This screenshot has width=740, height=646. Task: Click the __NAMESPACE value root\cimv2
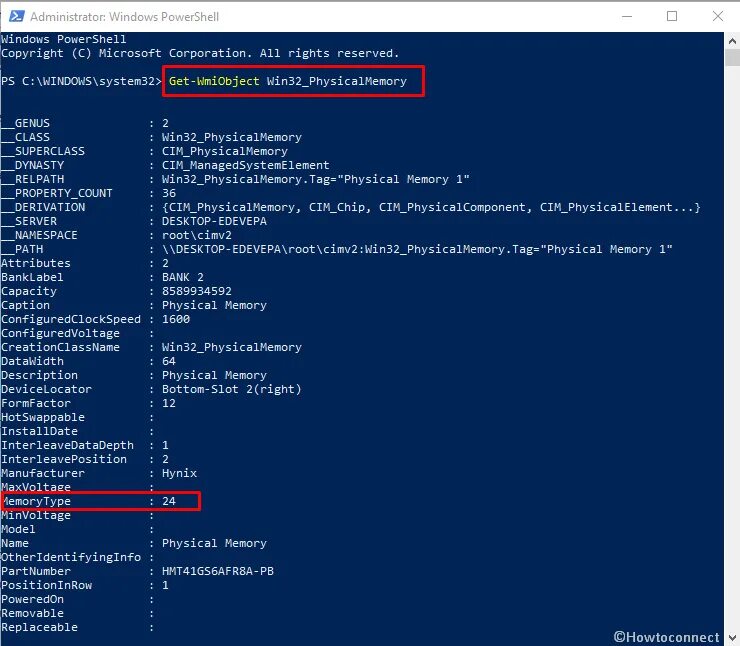197,235
